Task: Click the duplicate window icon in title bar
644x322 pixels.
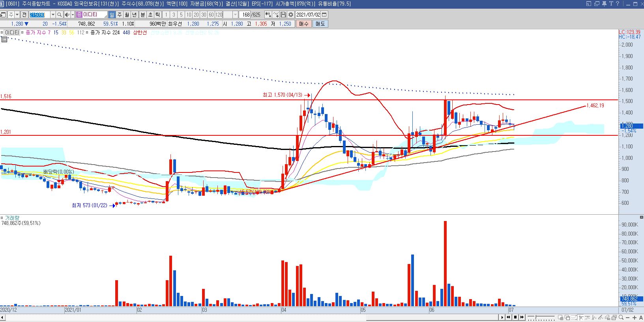Action: [x=596, y=4]
